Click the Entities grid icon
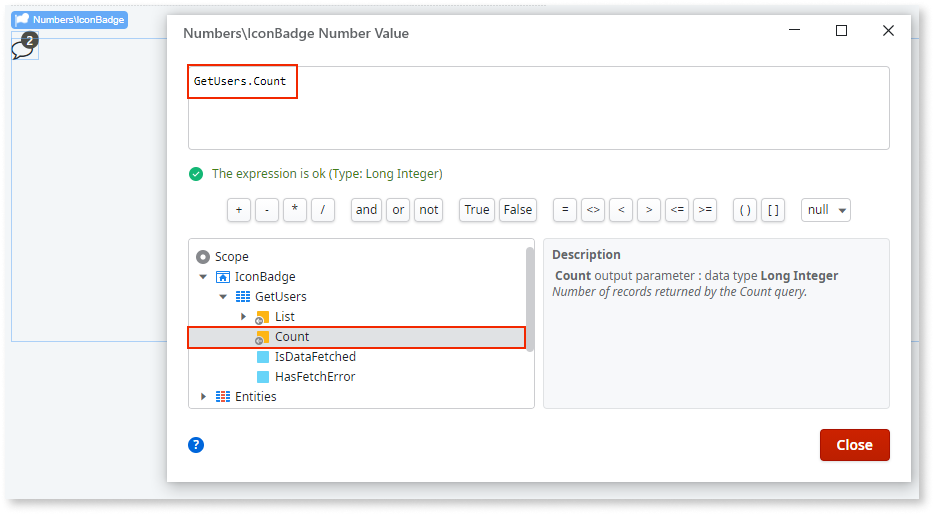This screenshot has height=514, width=934. click(223, 397)
